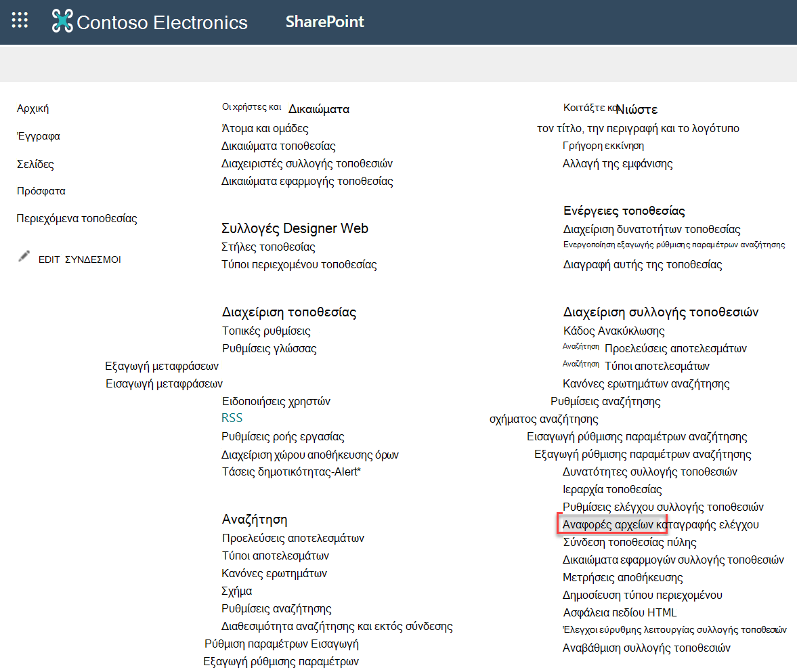Click Διαγραφή αυτής της τοποθεσίας
This screenshot has width=797, height=672.
pyautogui.click(x=643, y=264)
